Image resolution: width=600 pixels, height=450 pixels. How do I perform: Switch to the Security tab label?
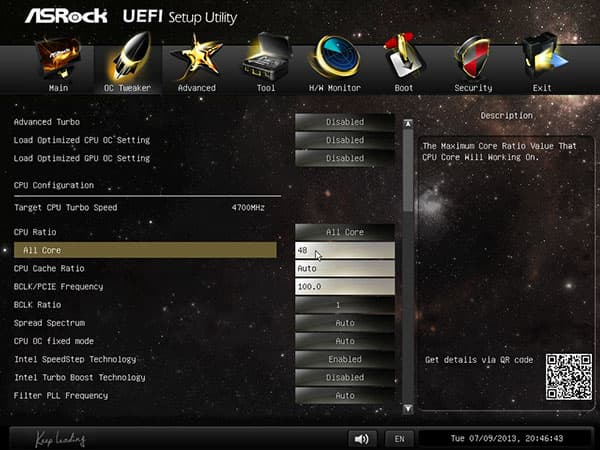(473, 88)
